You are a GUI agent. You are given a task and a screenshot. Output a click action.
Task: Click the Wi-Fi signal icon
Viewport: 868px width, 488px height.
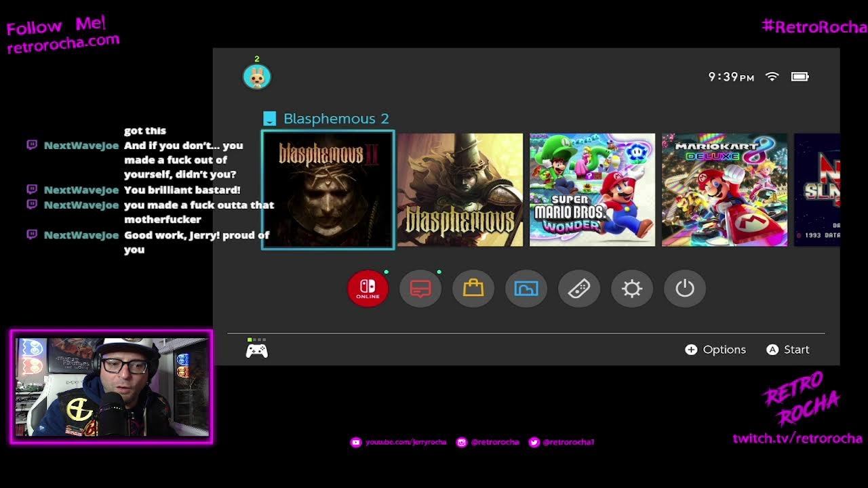click(772, 77)
